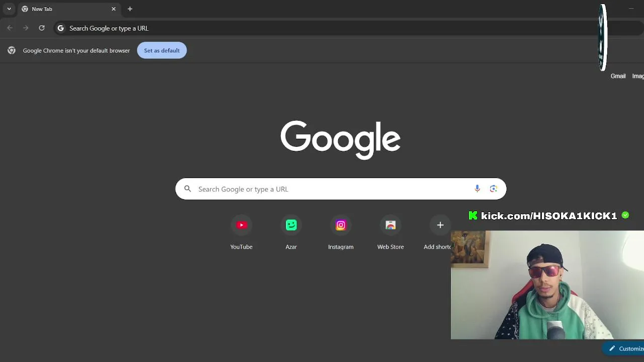
Task: Open the tab search dropdown arrow
Action: [x=9, y=9]
